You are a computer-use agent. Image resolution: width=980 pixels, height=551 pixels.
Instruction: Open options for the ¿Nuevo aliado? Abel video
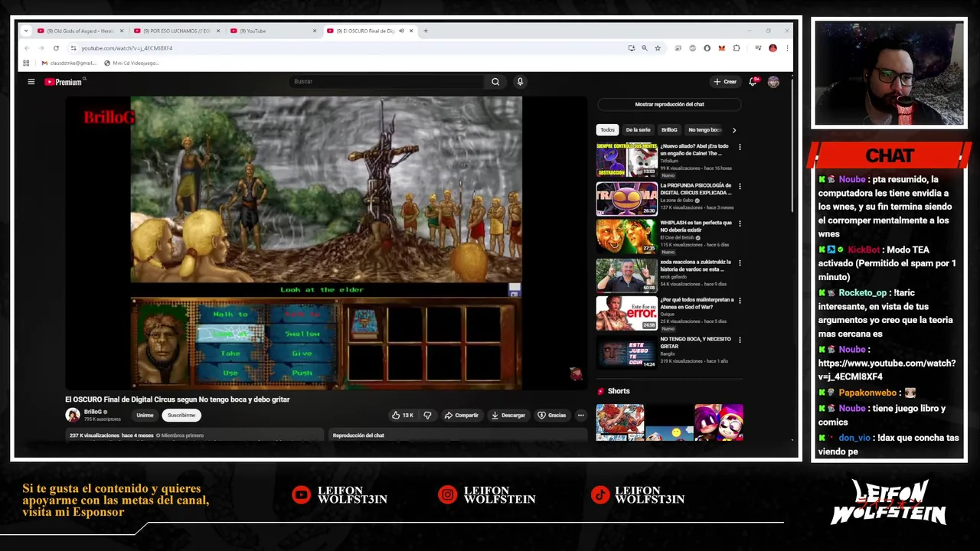(740, 147)
